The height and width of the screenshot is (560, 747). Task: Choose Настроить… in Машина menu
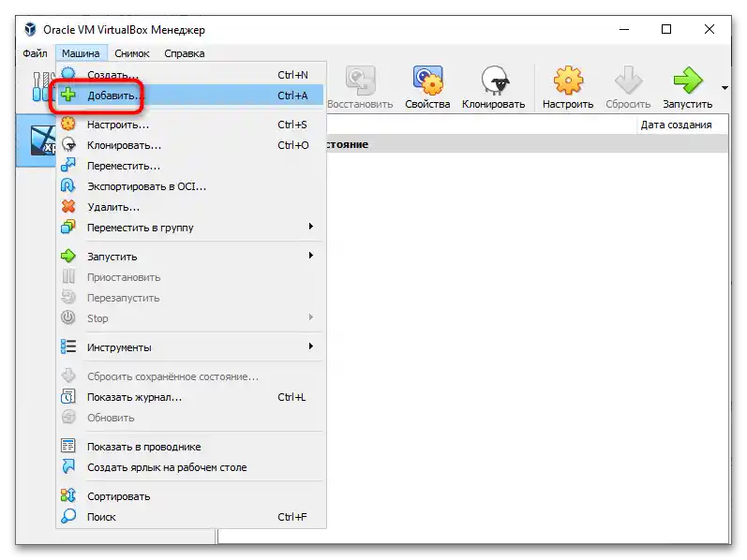(x=190, y=125)
